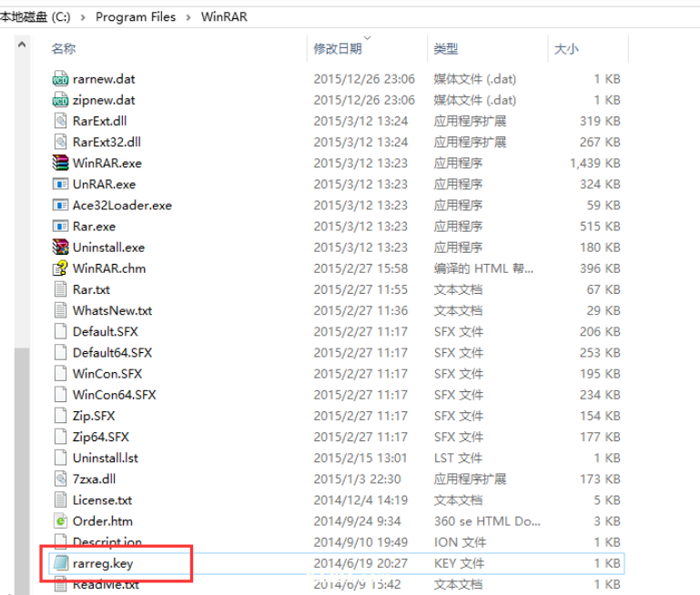Click the WinCon64.SFX file icon
Viewport: 700px width, 595px height.
pos(60,395)
